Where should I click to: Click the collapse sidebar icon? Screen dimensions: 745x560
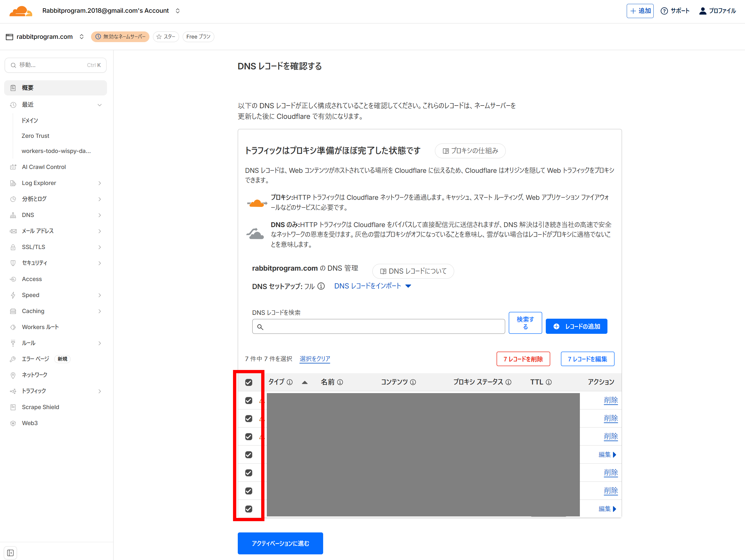pyautogui.click(x=10, y=553)
